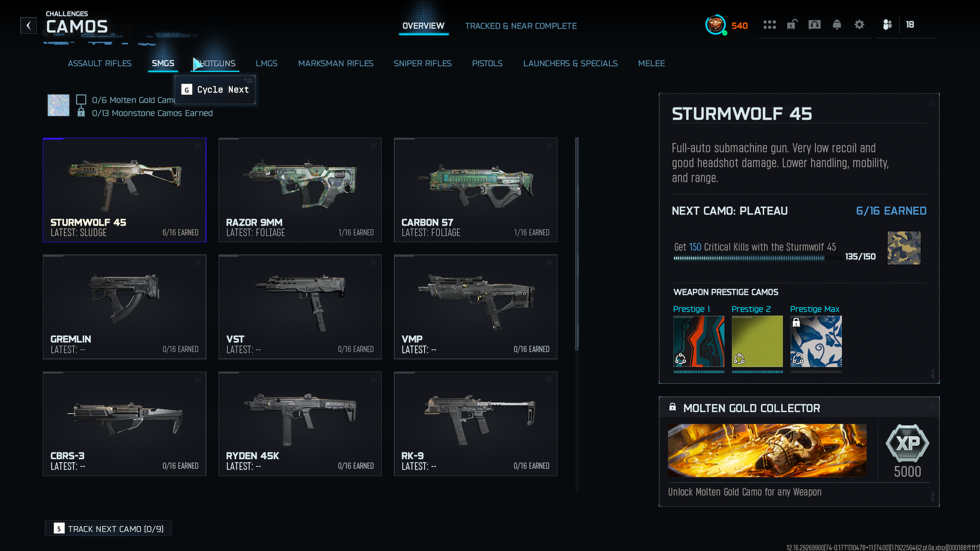Open the player emblem profile icon

tap(715, 24)
